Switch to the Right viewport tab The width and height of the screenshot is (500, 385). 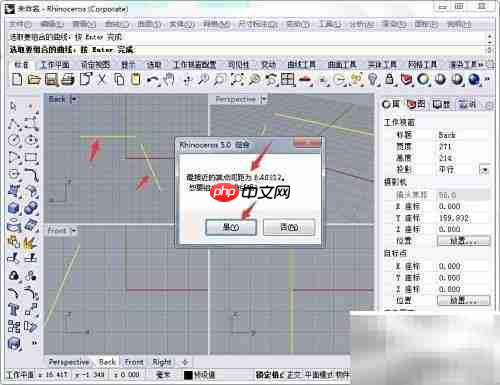click(162, 362)
